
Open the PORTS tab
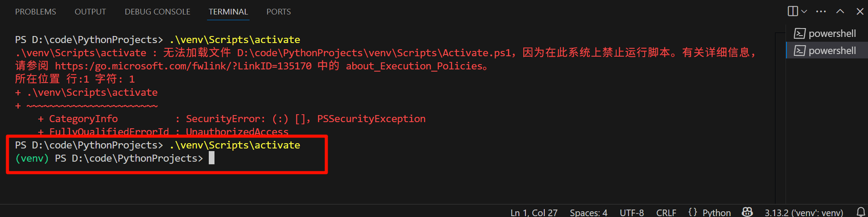(279, 12)
